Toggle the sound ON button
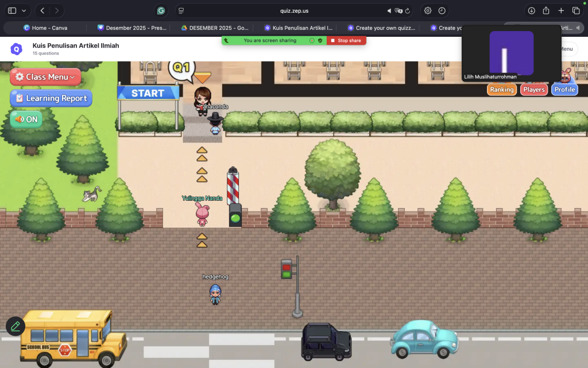This screenshot has width=588, height=368. coord(26,120)
